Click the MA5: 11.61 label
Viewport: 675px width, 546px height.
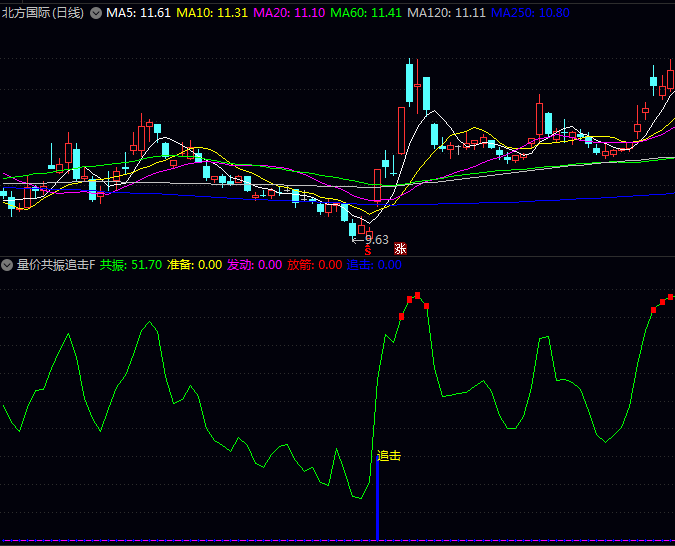pos(139,13)
